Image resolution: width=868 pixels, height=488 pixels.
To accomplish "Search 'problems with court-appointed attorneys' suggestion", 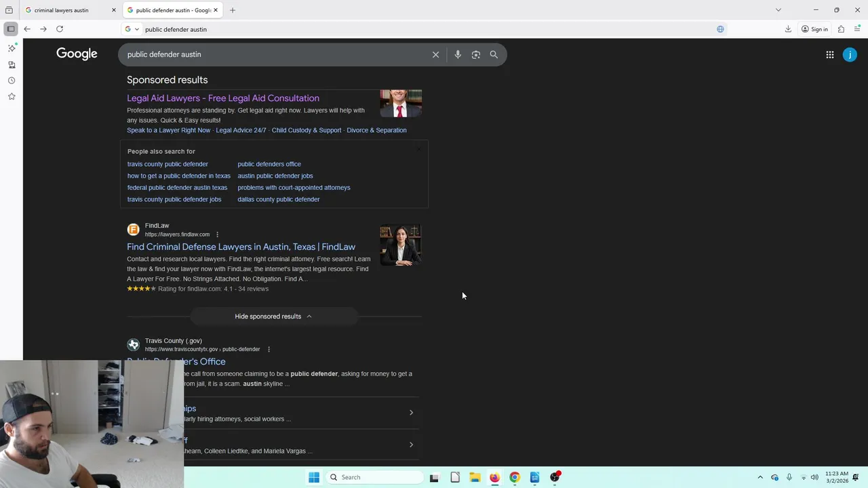I will pyautogui.click(x=294, y=188).
